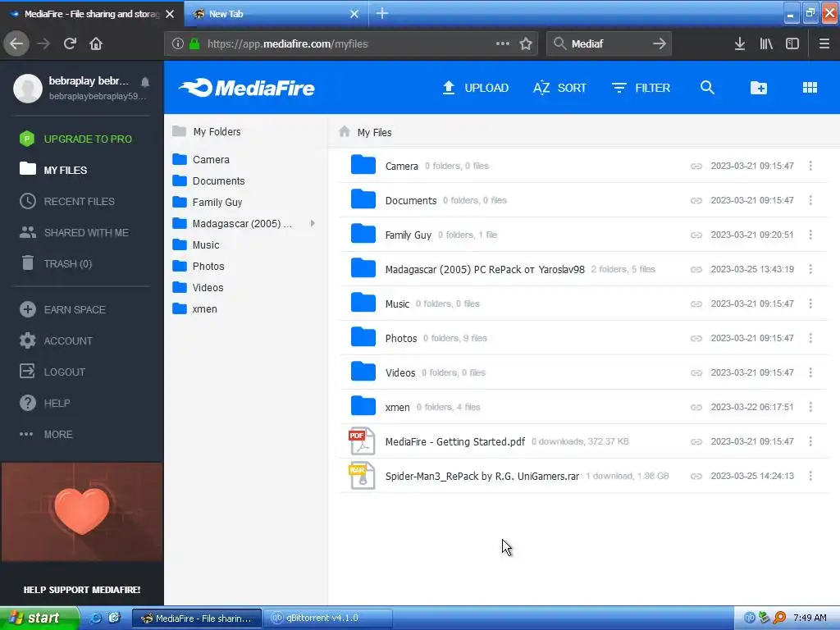Viewport: 840px width, 630px height.
Task: Close the MediaFire browser tab
Action: [170, 14]
